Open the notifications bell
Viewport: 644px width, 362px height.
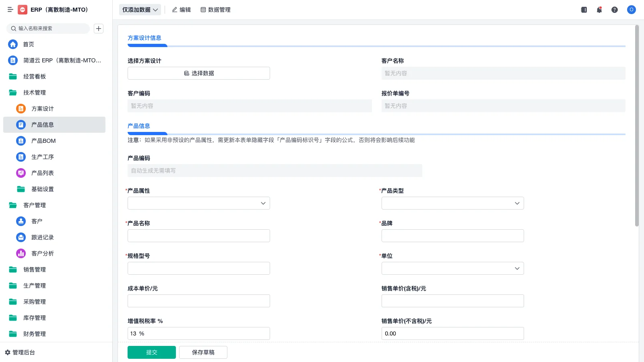tap(599, 10)
